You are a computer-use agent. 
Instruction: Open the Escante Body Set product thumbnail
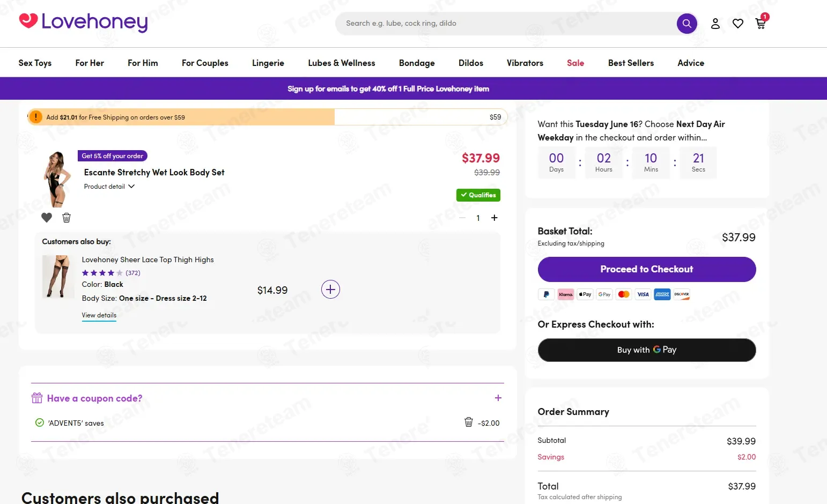pos(57,179)
